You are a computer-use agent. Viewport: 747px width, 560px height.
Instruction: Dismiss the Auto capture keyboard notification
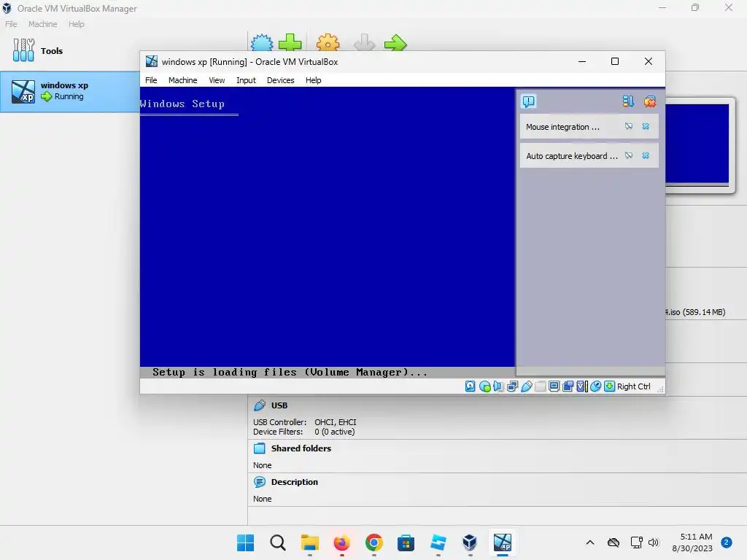(646, 155)
